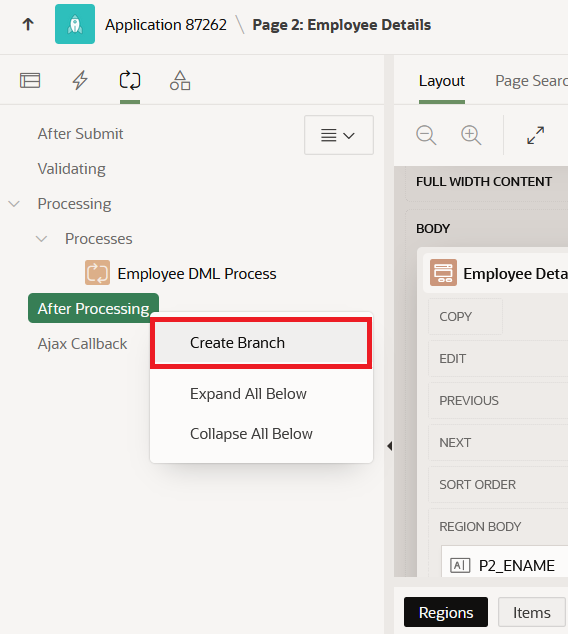Switch to the Rendering tree tab icon
This screenshot has height=634, width=568.
(30, 80)
